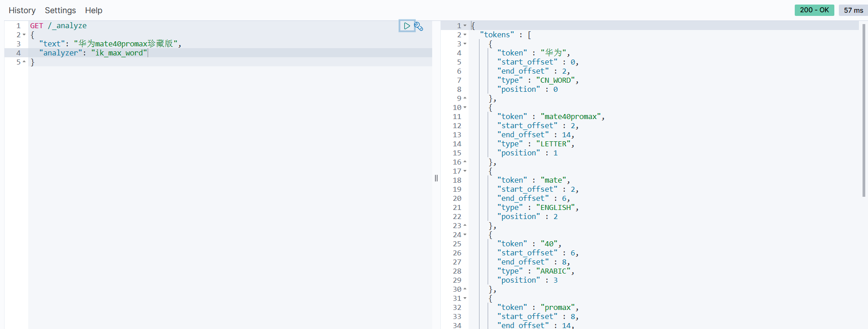Click the pane resize handle between editors
This screenshot has width=868, height=329.
point(436,178)
